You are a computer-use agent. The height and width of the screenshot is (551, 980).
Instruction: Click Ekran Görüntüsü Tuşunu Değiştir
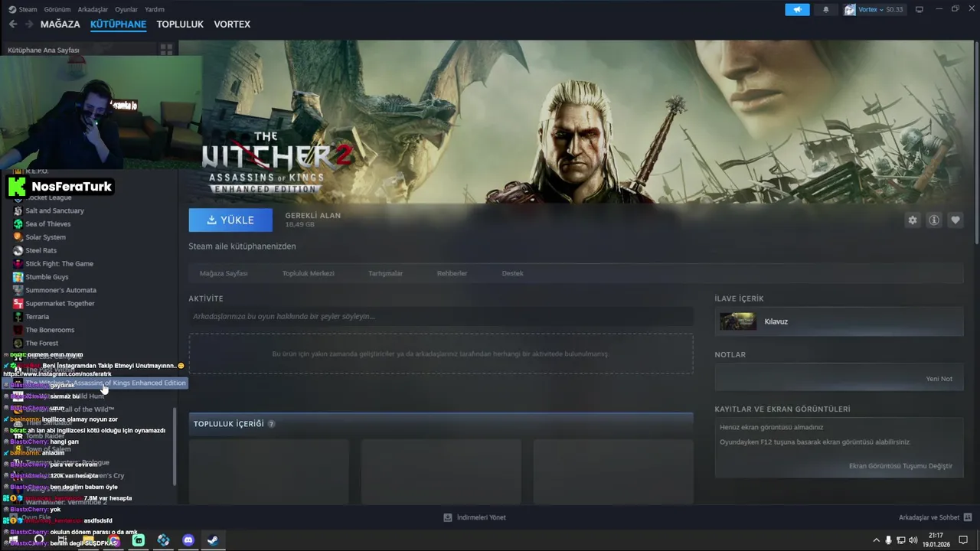tap(900, 466)
